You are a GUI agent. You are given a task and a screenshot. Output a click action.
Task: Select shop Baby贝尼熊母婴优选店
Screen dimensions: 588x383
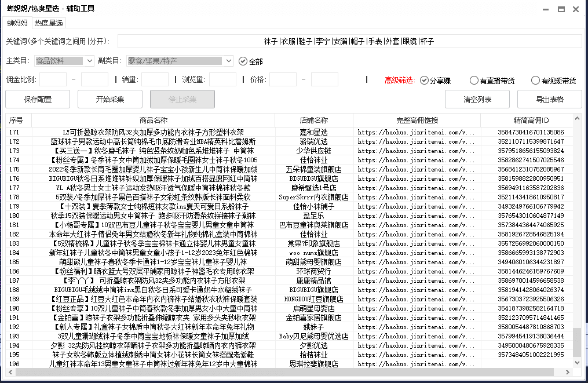tap(314, 336)
